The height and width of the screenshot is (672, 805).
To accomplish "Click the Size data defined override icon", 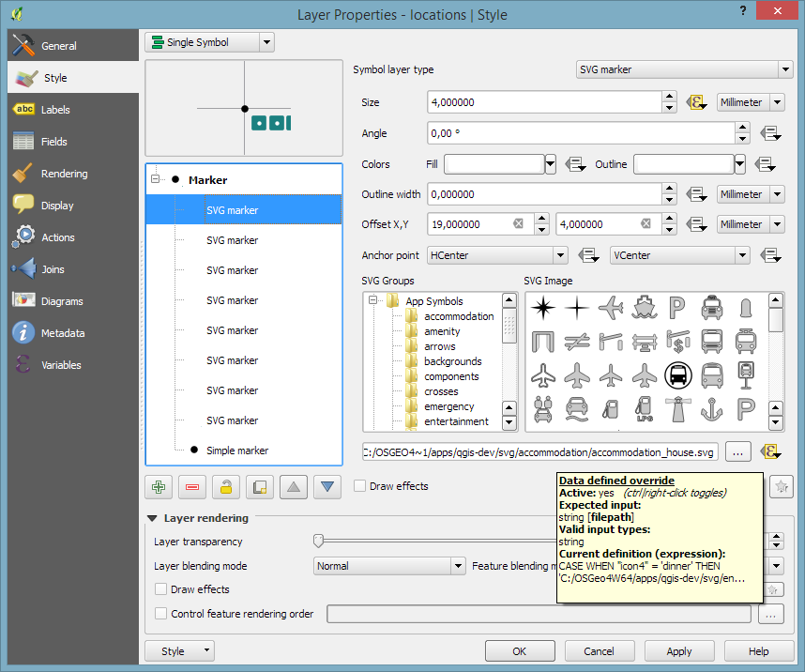I will [695, 102].
